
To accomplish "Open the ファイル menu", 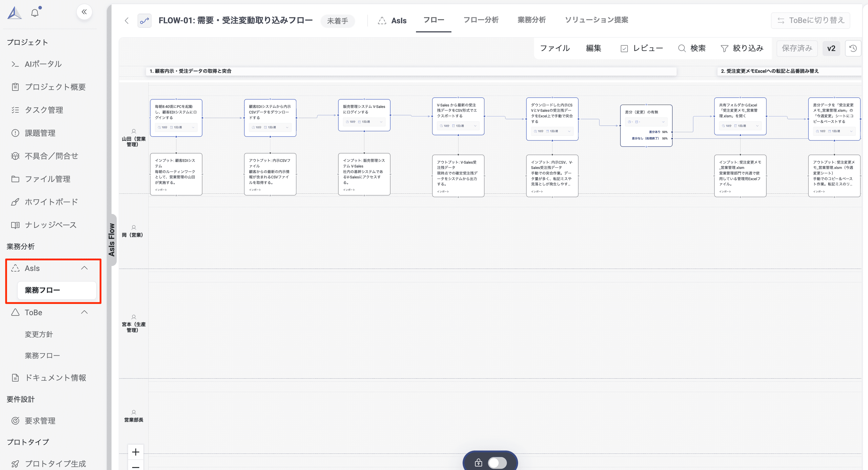I will click(x=555, y=48).
